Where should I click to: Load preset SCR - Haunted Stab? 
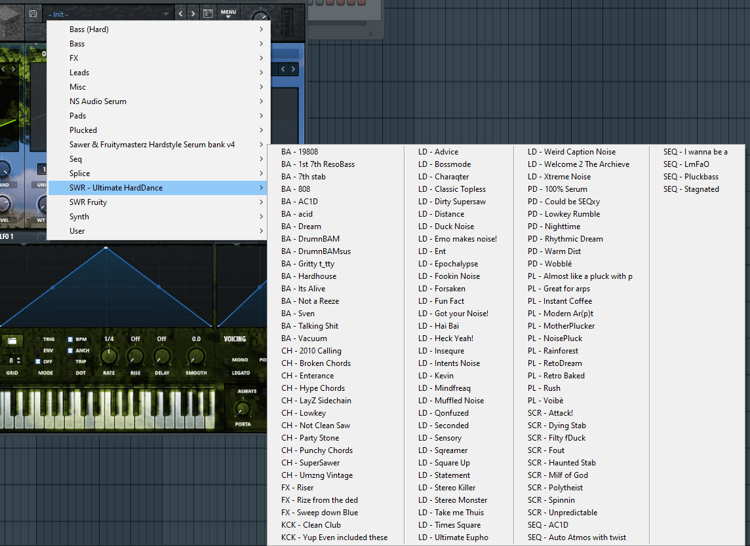[x=562, y=462]
